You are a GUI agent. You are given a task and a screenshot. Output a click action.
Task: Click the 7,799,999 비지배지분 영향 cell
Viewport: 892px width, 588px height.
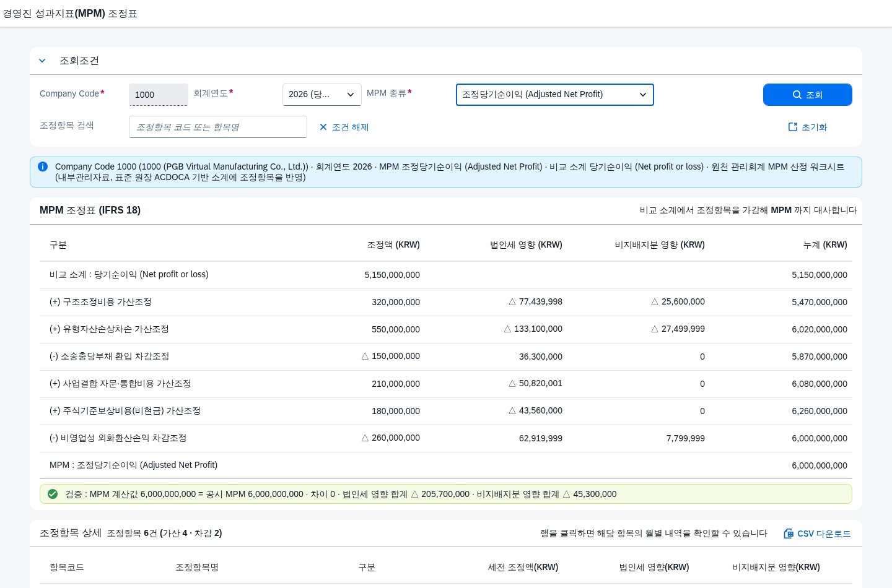click(686, 438)
